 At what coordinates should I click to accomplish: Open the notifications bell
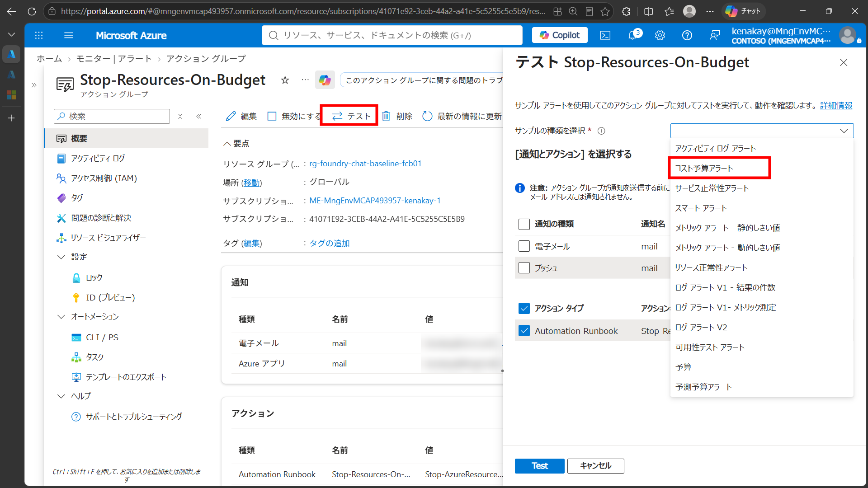[x=633, y=35]
